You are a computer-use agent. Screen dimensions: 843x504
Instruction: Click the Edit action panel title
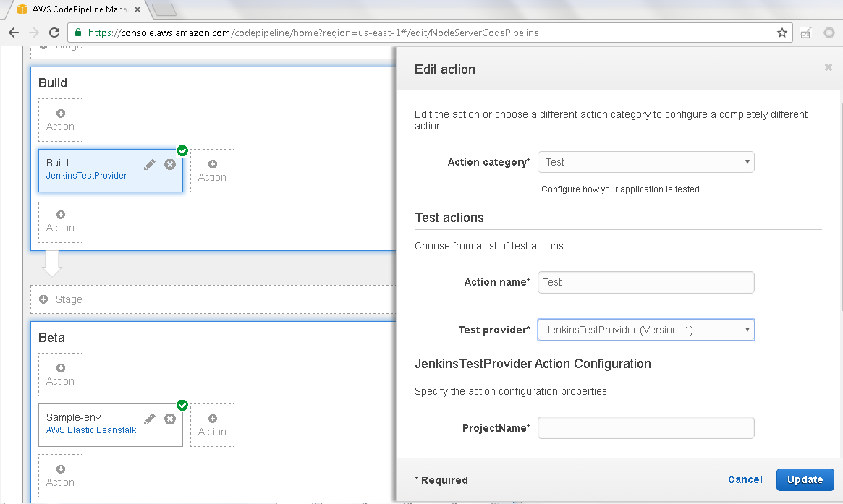click(x=444, y=69)
